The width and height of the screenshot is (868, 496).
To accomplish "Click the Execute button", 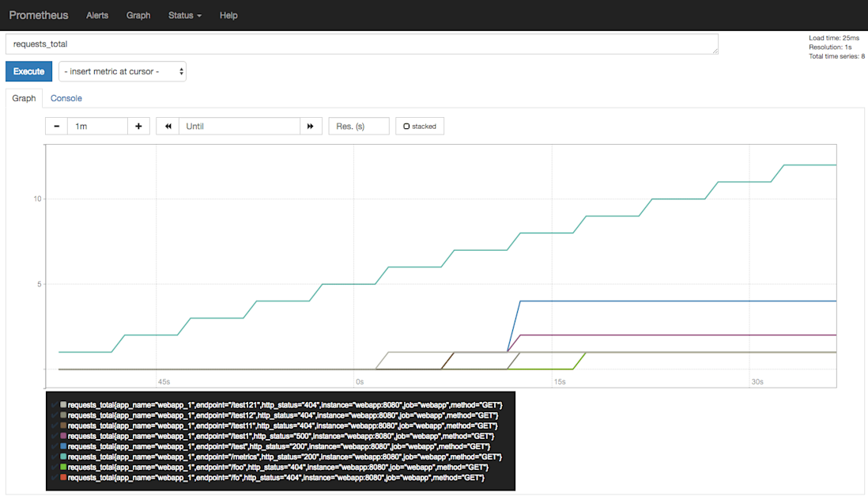I will (x=28, y=70).
